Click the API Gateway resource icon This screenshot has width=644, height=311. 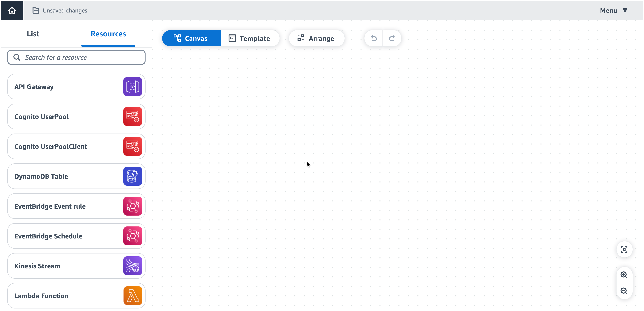pos(132,86)
